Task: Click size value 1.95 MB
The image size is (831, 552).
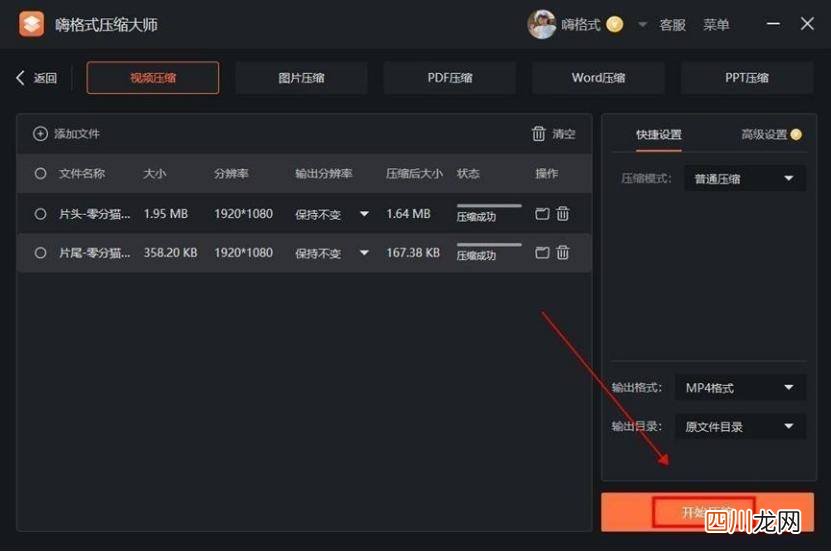Action: pyautogui.click(x=166, y=214)
